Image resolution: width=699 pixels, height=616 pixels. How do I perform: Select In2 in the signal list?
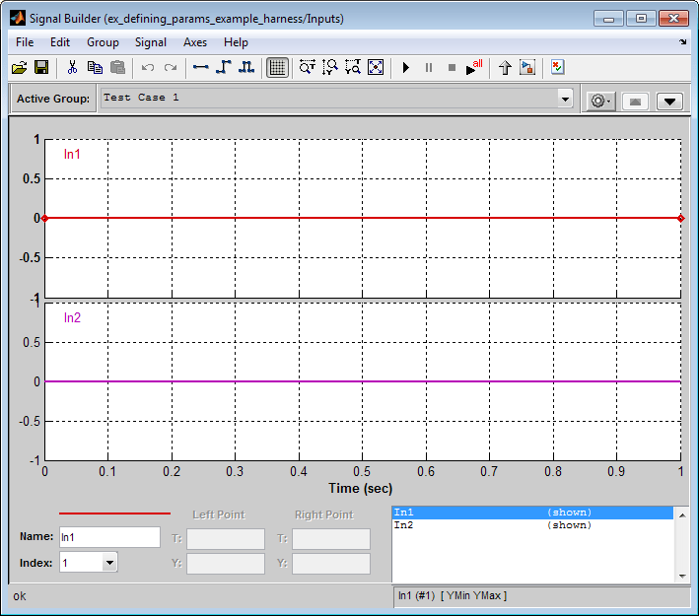[532, 525]
